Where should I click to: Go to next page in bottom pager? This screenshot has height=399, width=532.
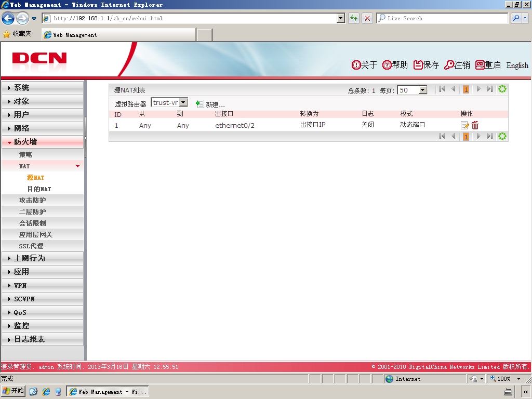478,136
